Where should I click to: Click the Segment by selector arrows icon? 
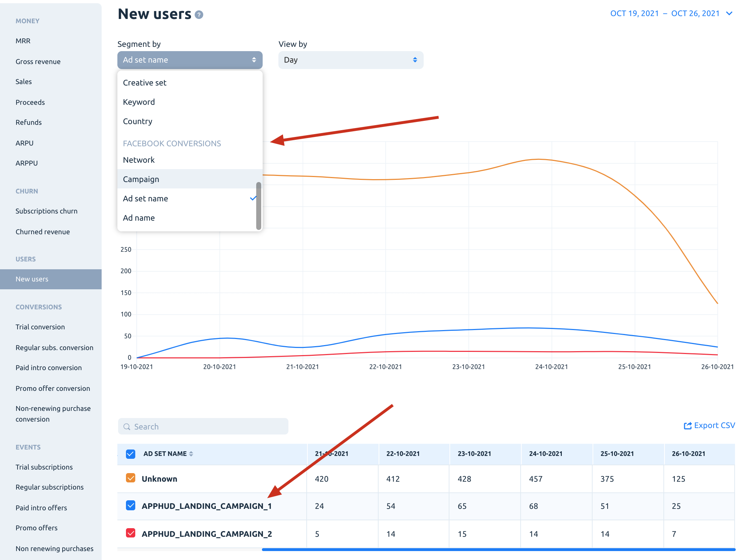[x=254, y=60]
